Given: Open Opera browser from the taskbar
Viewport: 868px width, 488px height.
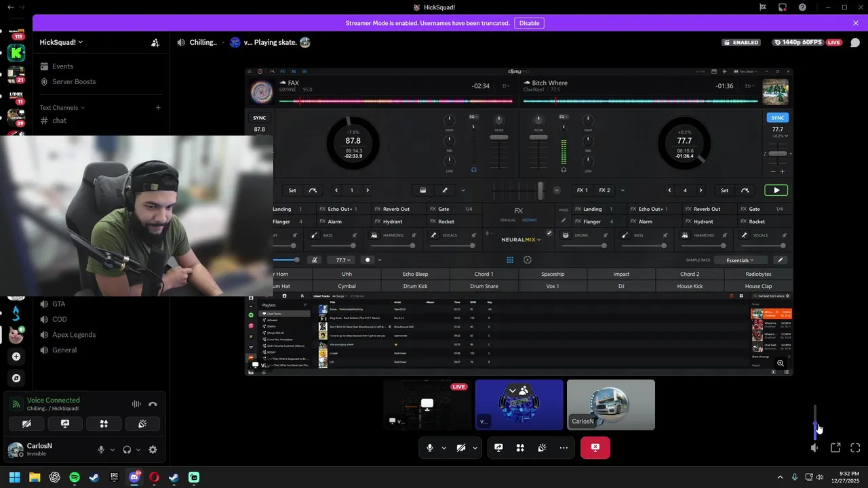Looking at the screenshot, I should tap(154, 477).
